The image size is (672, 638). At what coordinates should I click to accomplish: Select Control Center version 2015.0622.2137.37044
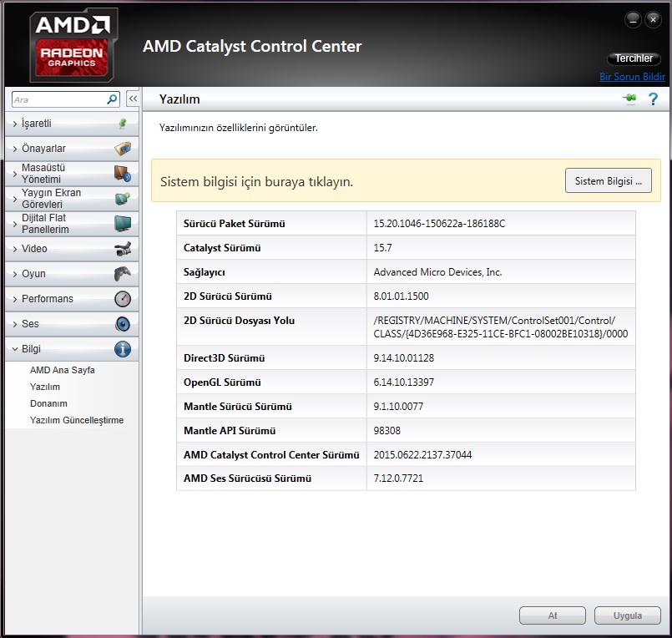422,454
